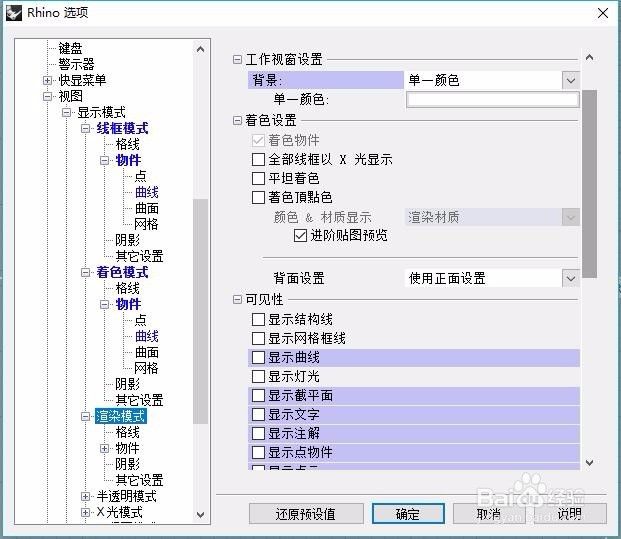Collapse the 工作视窗设置 section
This screenshot has width=621, height=539.
(237, 60)
